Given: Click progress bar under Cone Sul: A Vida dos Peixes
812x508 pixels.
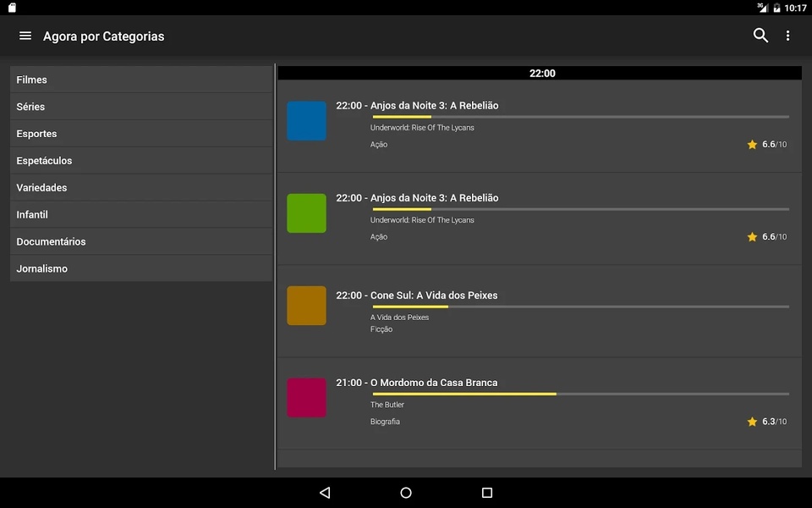Looking at the screenshot, I should point(580,306).
